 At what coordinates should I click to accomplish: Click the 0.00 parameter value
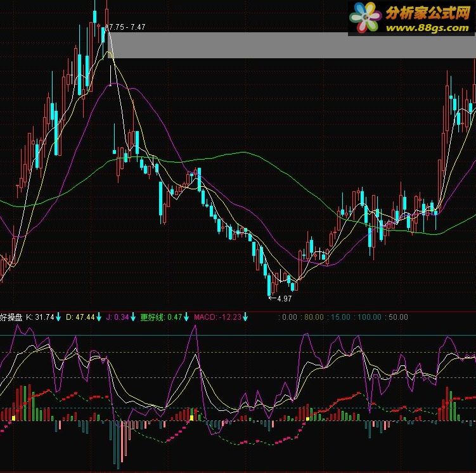[290, 317]
